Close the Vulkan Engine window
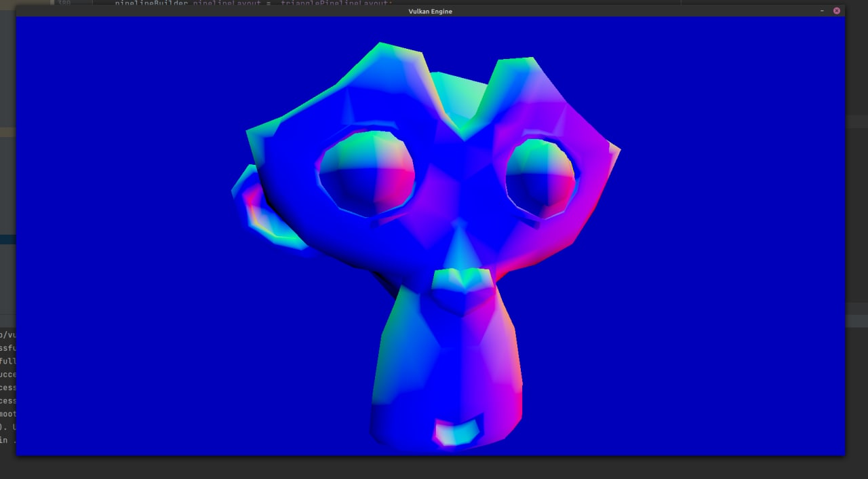 coord(836,11)
